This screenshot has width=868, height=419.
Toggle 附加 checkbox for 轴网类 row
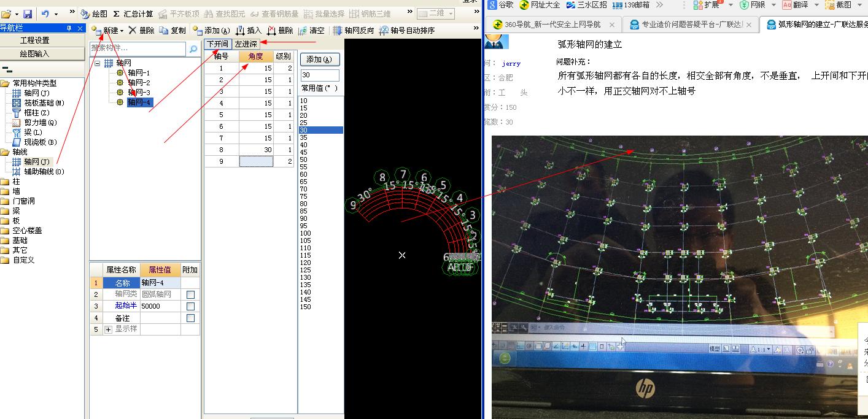click(x=190, y=294)
